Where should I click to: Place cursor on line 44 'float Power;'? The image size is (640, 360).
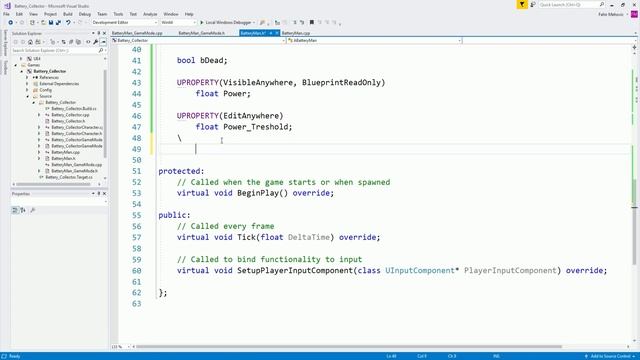(x=223, y=94)
